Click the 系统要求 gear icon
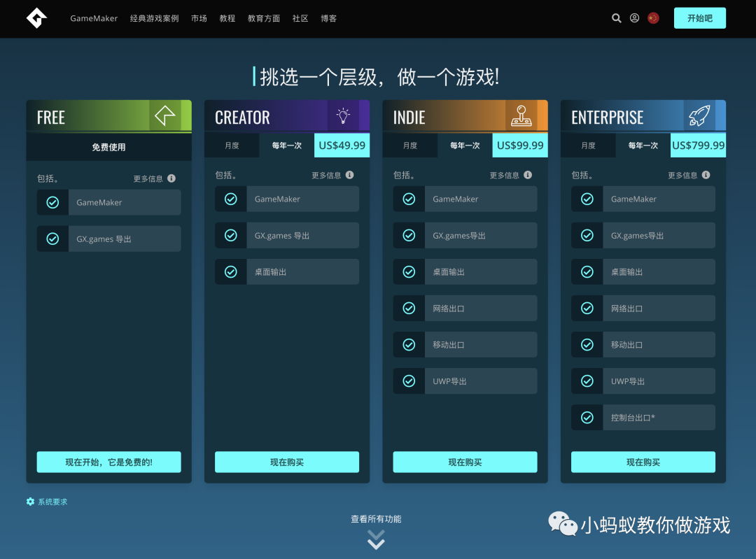Viewport: 756px width, 559px height. coord(30,502)
